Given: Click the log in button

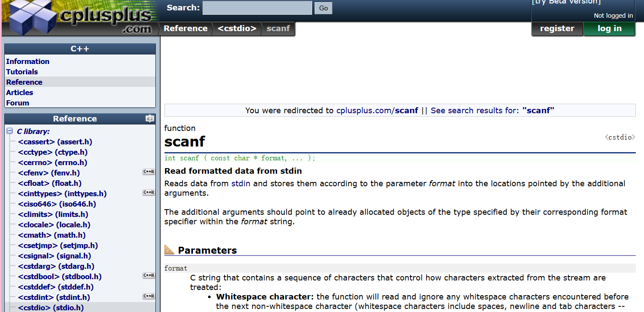Looking at the screenshot, I should click(x=609, y=28).
